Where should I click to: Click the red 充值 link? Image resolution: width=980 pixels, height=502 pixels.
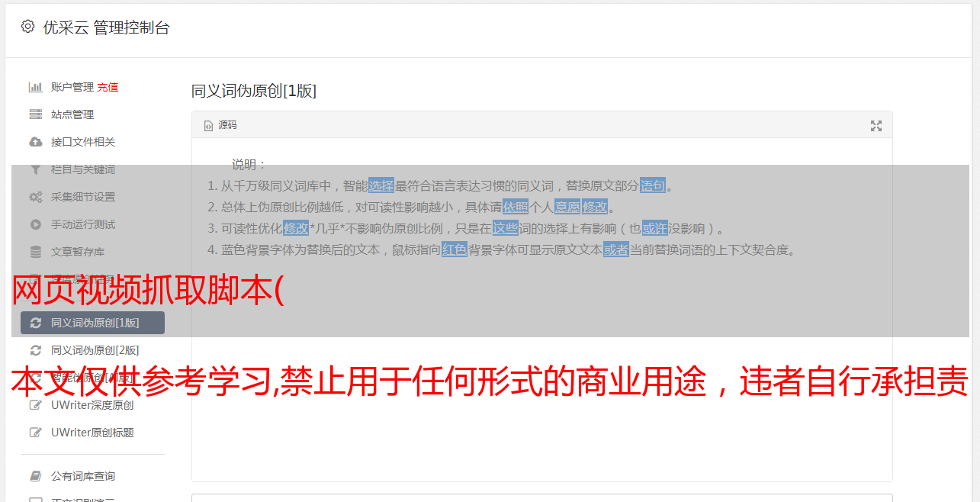point(108,87)
